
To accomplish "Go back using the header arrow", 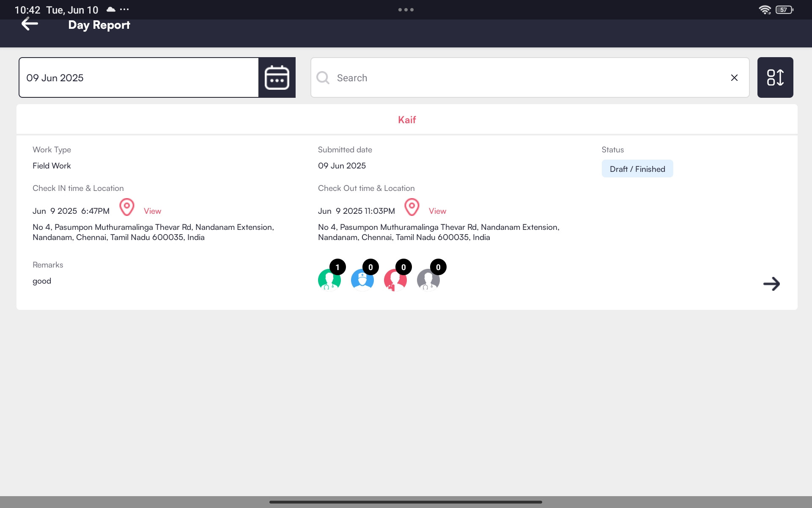I will tap(30, 24).
